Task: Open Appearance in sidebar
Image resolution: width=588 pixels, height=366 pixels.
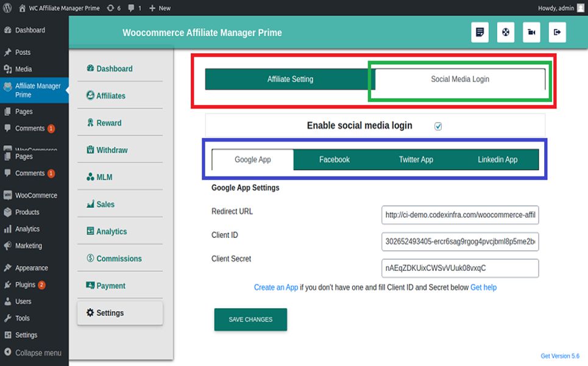Action: click(x=26, y=268)
